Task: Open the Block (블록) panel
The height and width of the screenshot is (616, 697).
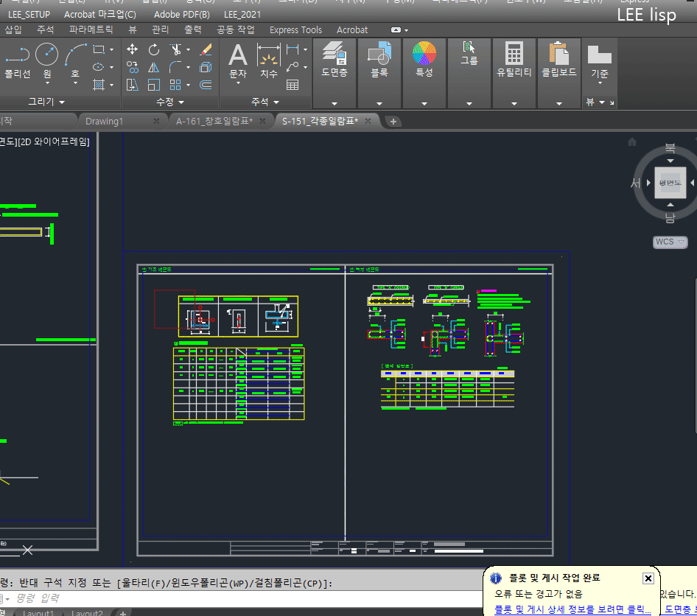Action: [379, 59]
